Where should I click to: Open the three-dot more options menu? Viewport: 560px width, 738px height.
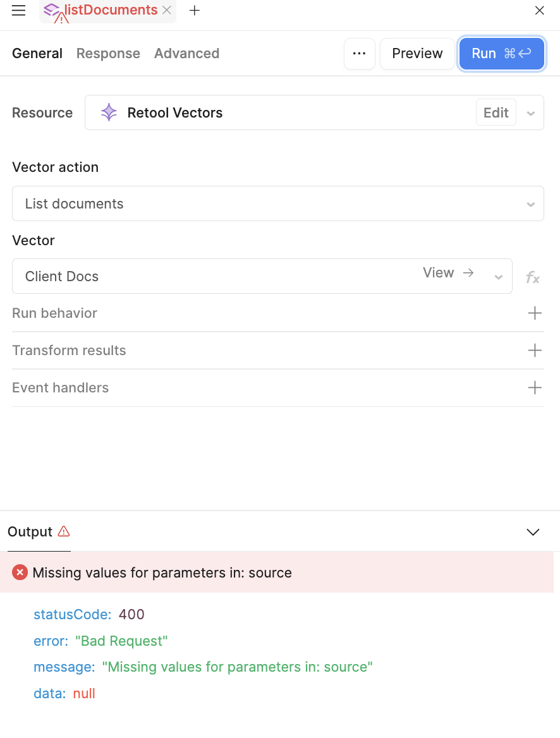[x=360, y=54]
